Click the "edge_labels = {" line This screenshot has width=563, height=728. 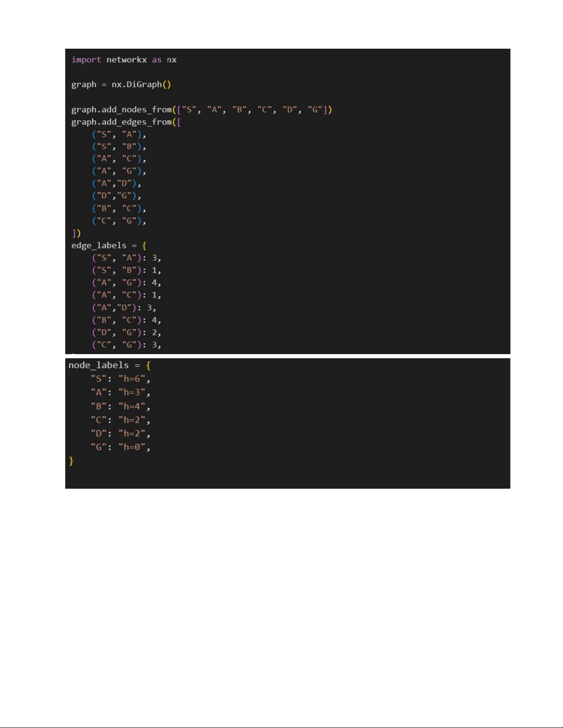click(109, 246)
